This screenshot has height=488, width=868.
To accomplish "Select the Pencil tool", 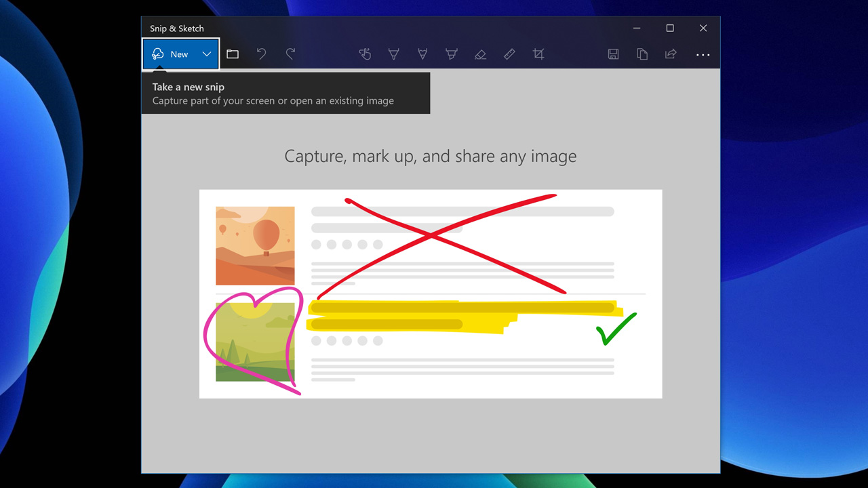I will tap(422, 54).
